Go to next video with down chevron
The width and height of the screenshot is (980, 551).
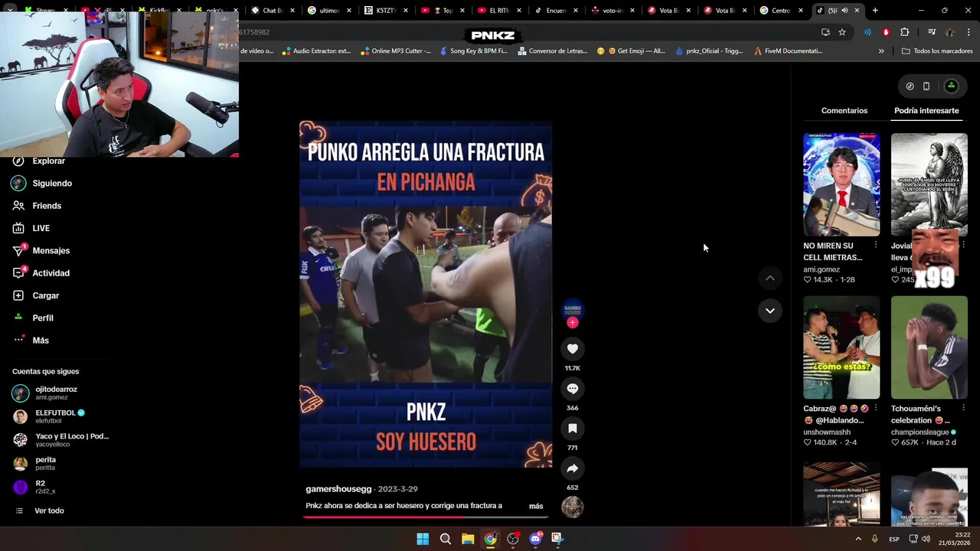770,311
